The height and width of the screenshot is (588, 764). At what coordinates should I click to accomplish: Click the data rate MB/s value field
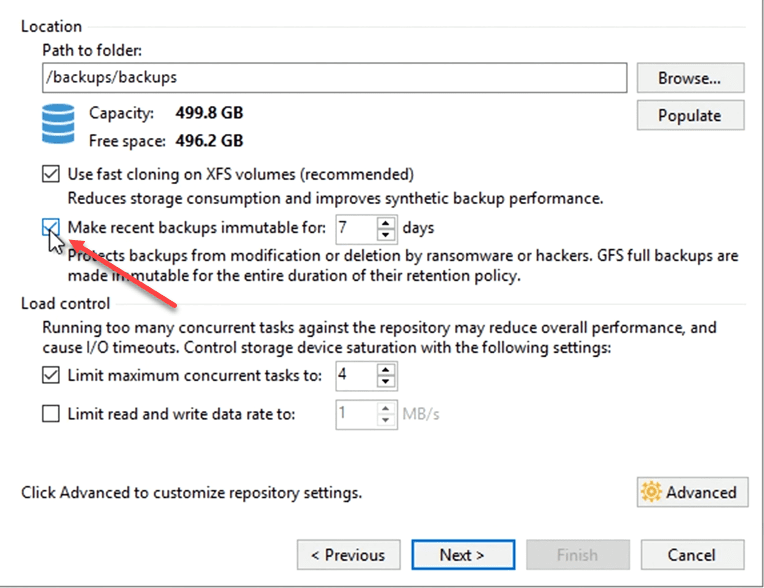pyautogui.click(x=354, y=413)
